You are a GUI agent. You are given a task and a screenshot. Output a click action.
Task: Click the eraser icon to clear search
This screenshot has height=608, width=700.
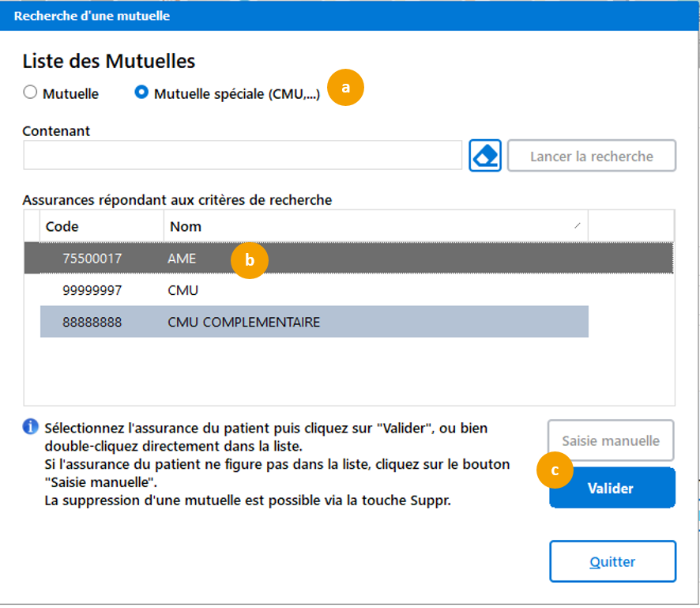(485, 156)
